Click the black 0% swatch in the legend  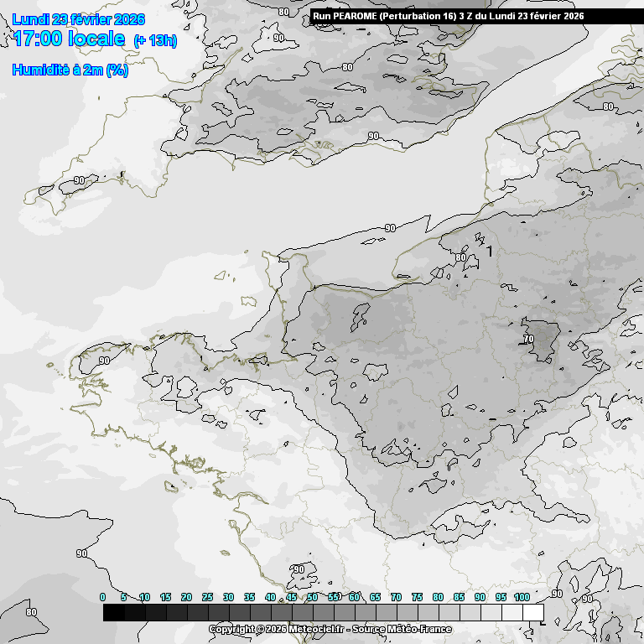pyautogui.click(x=113, y=613)
